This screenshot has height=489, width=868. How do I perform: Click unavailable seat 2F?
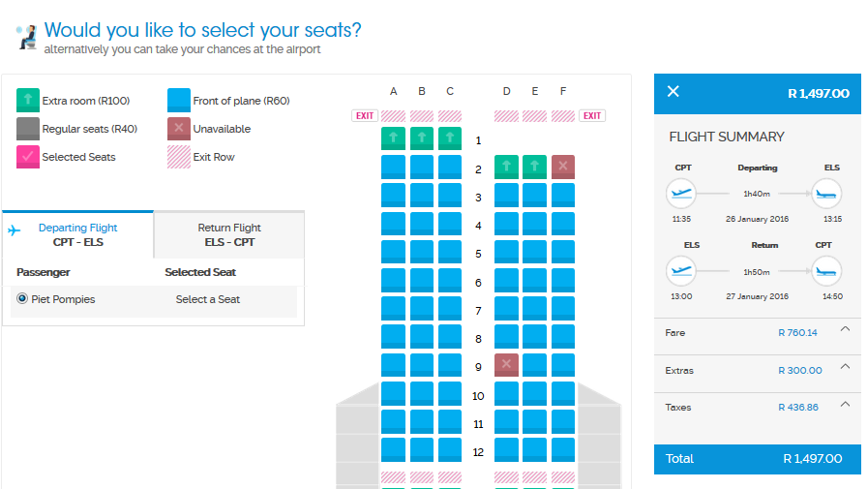(x=563, y=168)
